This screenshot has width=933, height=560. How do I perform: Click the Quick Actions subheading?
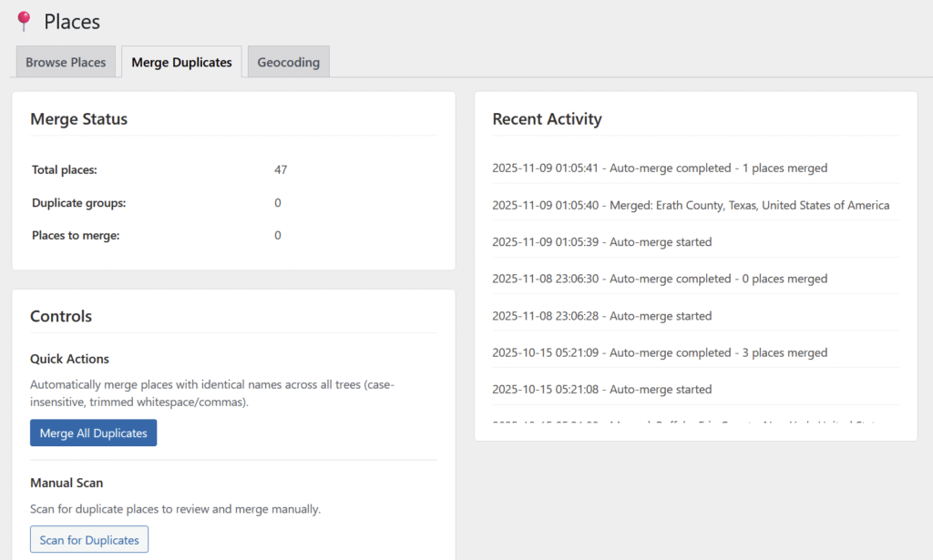[70, 360]
